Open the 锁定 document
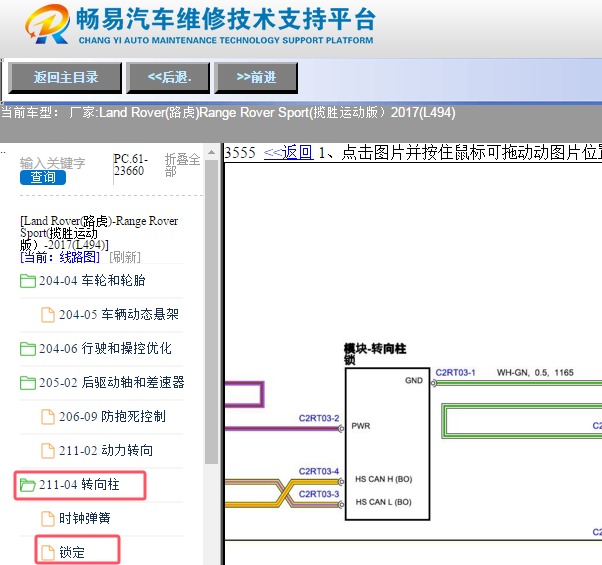This screenshot has width=602, height=565. 72,552
